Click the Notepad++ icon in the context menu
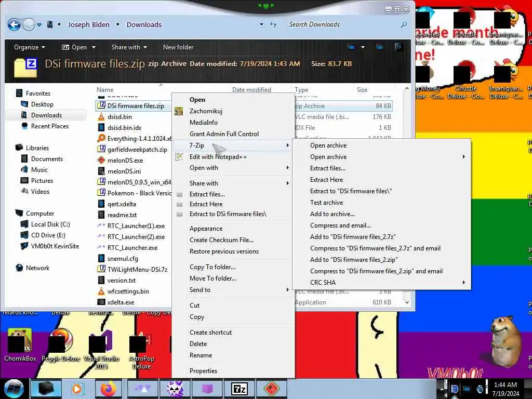 pyautogui.click(x=179, y=156)
